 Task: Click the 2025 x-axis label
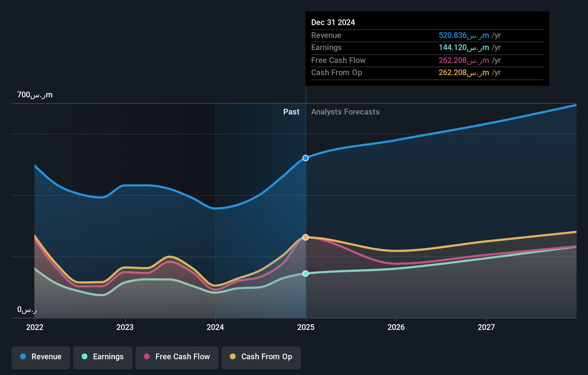pos(306,327)
